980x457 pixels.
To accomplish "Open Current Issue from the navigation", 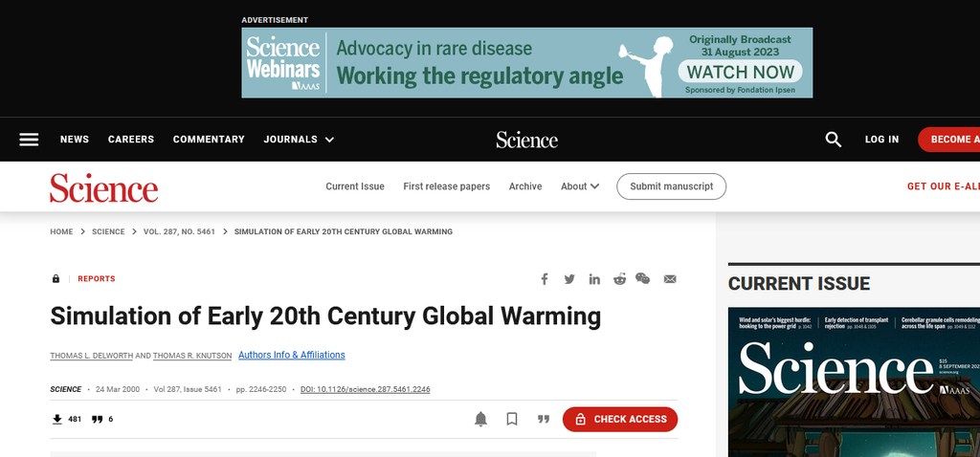I will coord(355,186).
